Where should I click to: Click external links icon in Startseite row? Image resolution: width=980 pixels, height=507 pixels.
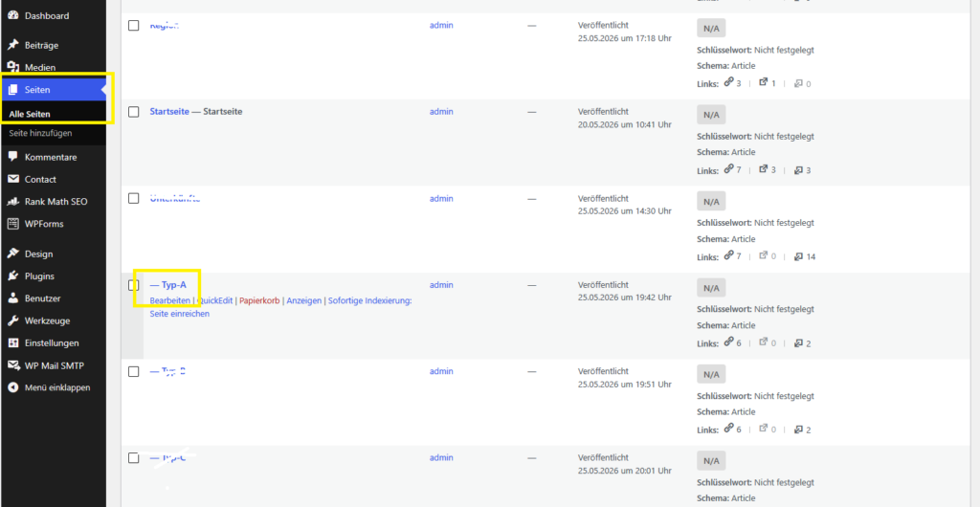(763, 169)
